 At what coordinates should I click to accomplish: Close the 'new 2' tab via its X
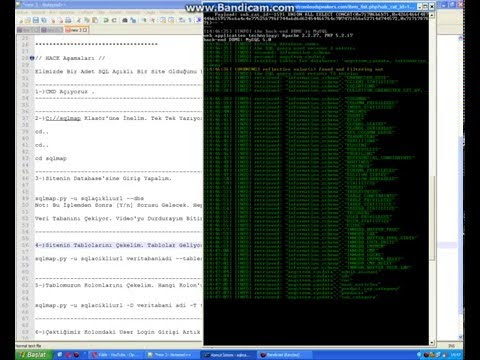(85, 30)
